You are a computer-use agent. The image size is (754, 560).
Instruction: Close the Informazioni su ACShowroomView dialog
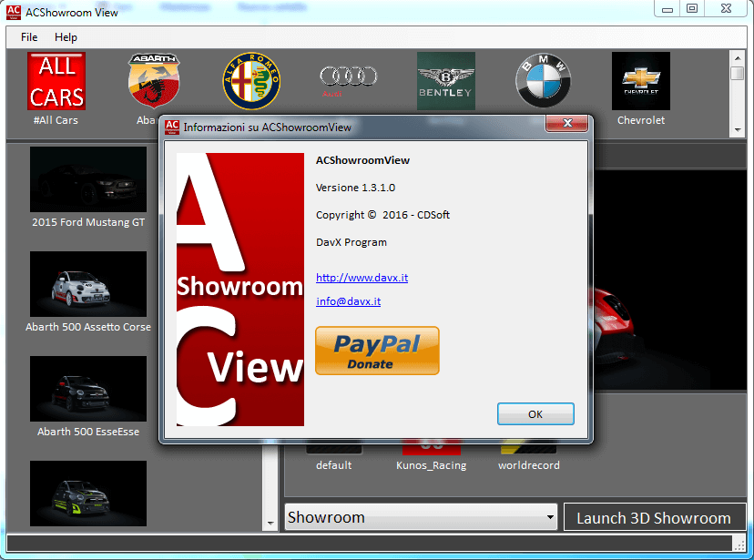point(567,123)
